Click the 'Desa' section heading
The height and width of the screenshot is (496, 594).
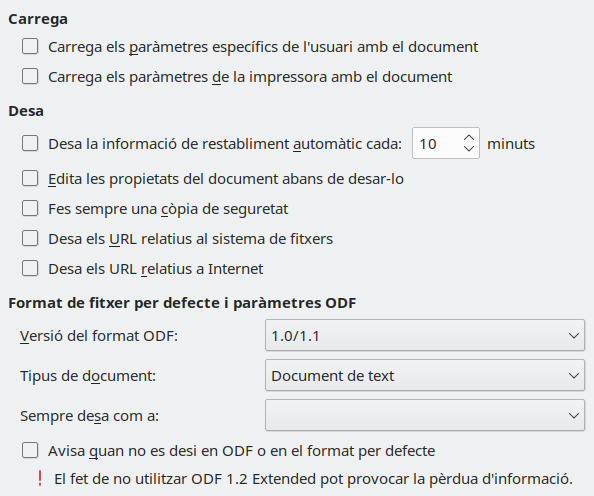pos(26,111)
